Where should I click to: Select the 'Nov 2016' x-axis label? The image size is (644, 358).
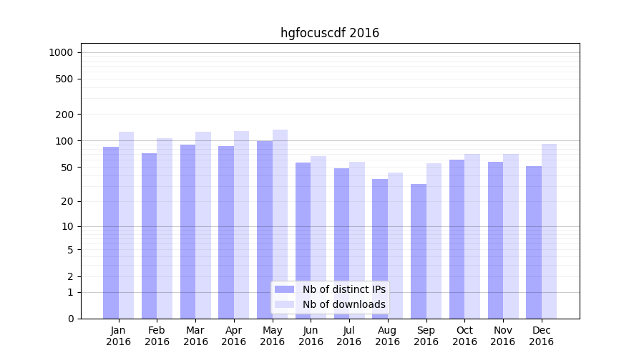click(503, 336)
